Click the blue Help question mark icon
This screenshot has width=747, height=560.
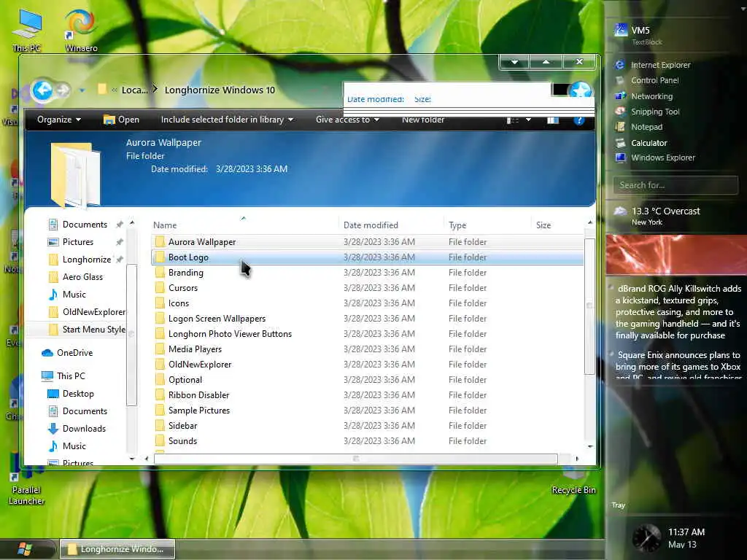[x=579, y=120]
